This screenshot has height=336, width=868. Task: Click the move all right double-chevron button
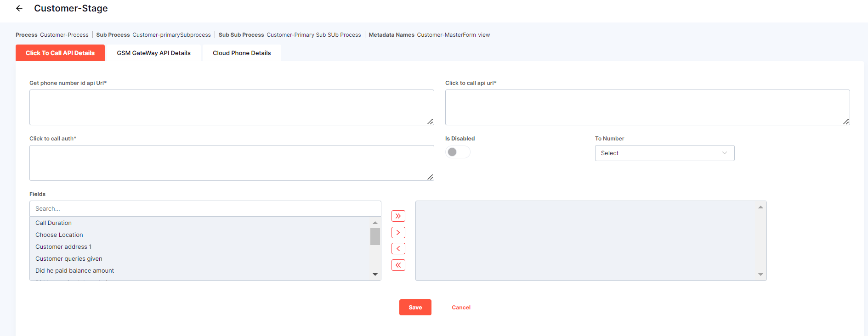[398, 216]
